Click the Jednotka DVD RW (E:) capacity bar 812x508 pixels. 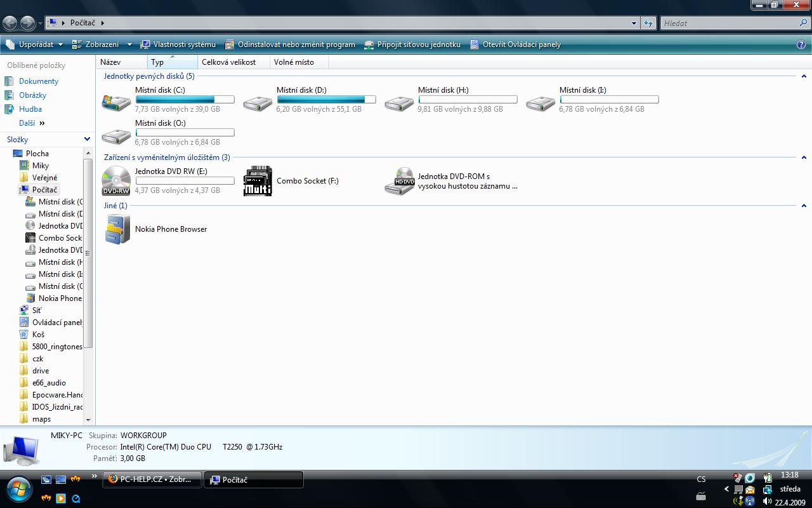tap(185, 181)
